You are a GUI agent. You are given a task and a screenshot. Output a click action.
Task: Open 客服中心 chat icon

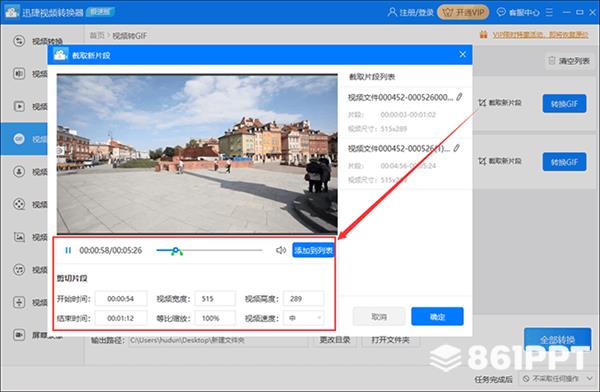coord(501,12)
